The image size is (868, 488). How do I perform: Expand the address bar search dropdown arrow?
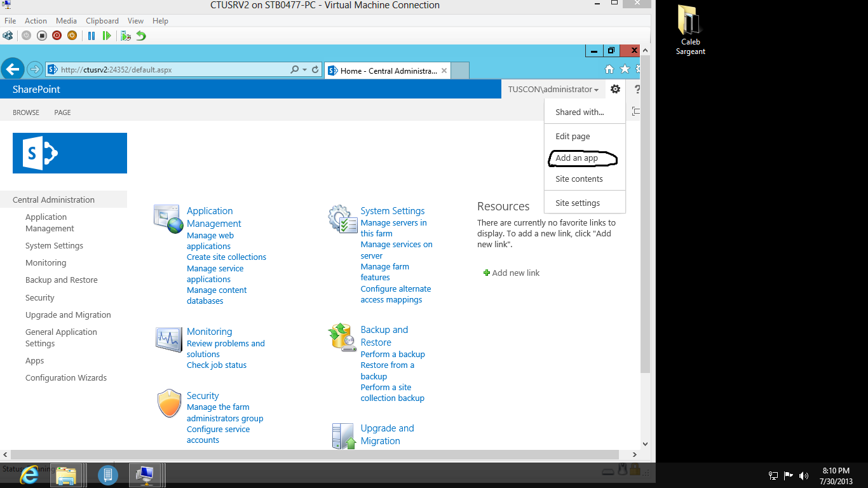coord(305,70)
